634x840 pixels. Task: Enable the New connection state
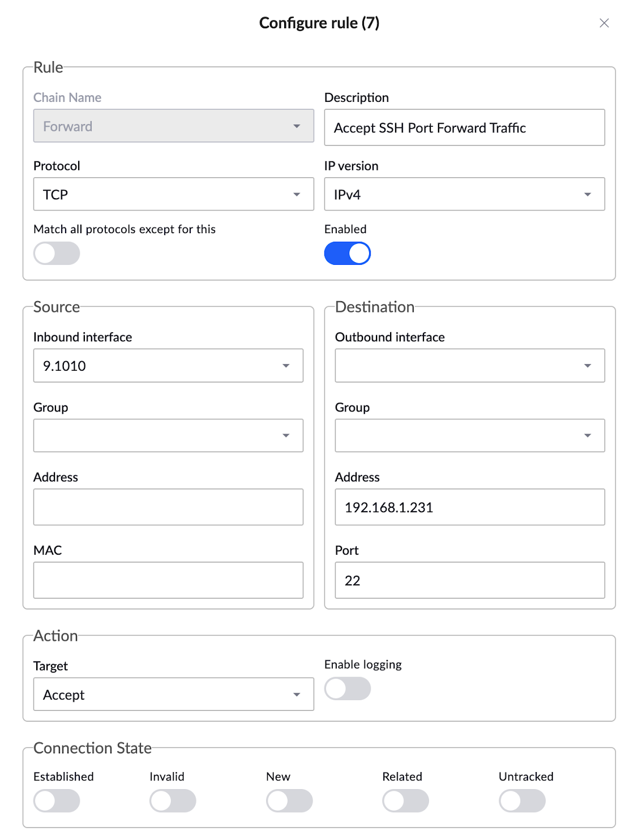[x=289, y=800]
